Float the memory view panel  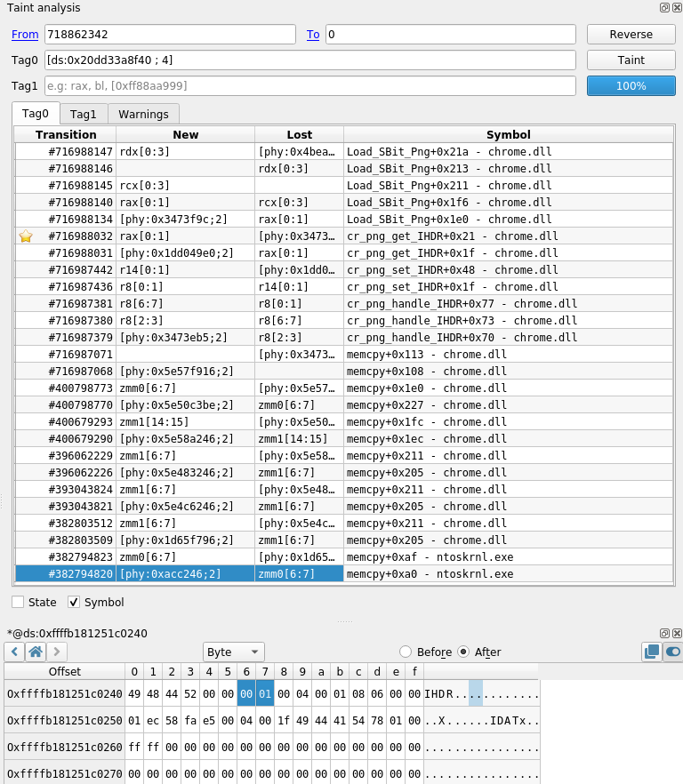(x=664, y=633)
